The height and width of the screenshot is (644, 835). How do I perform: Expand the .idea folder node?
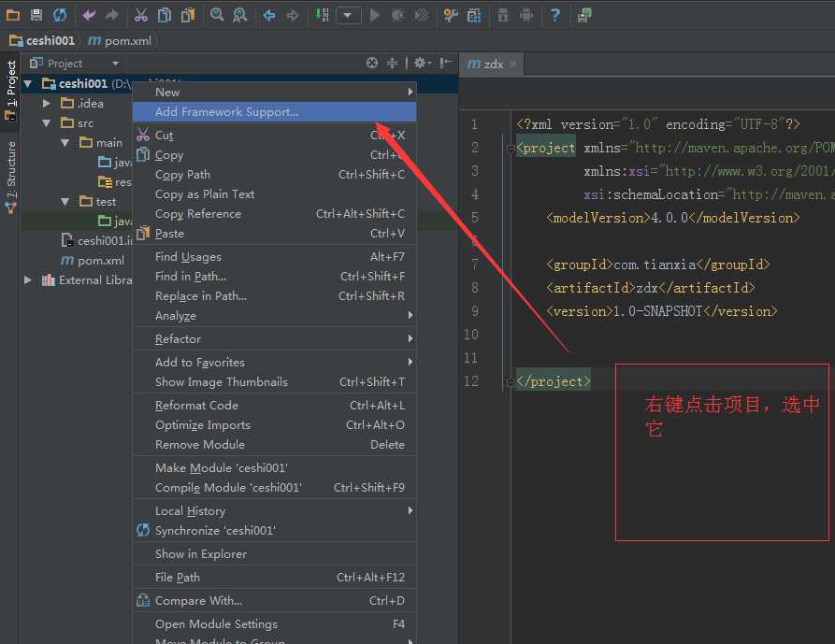coord(47,103)
